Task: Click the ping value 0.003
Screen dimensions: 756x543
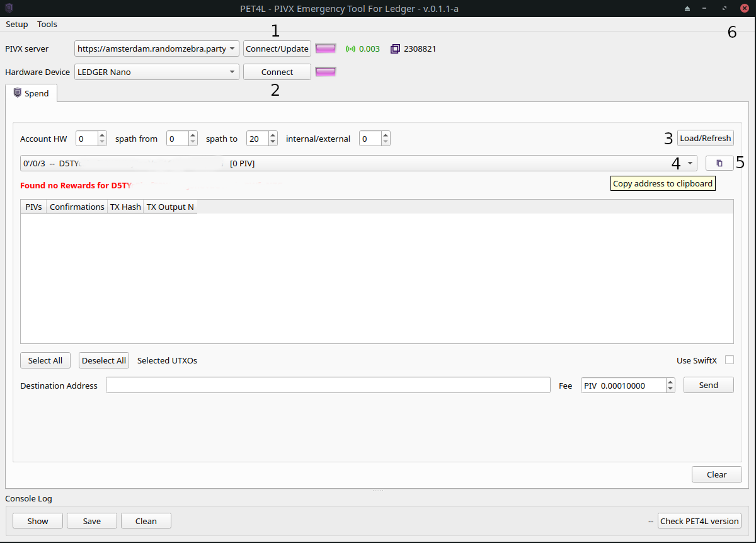Action: pos(369,49)
